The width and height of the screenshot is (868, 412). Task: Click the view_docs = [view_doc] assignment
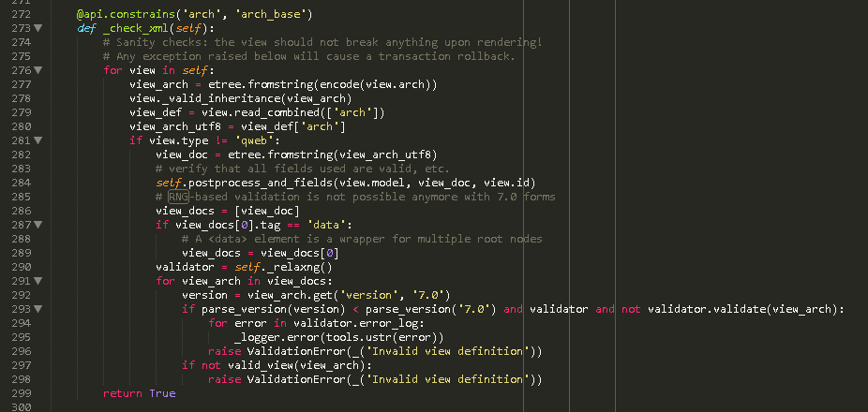[x=228, y=212]
